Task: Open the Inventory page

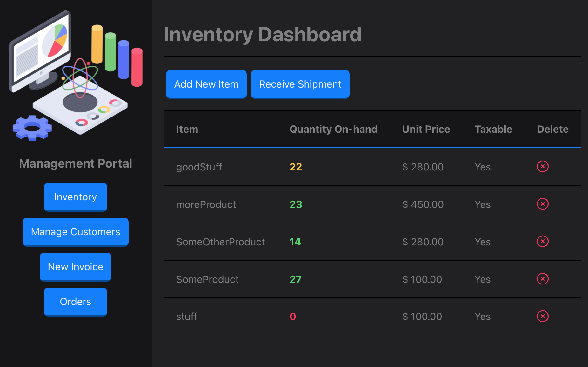Action: (75, 197)
